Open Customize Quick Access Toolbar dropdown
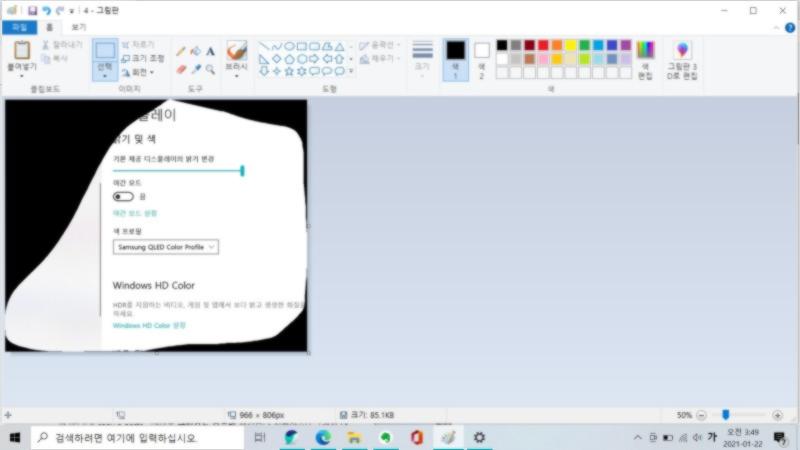This screenshot has width=800, height=450. (71, 11)
